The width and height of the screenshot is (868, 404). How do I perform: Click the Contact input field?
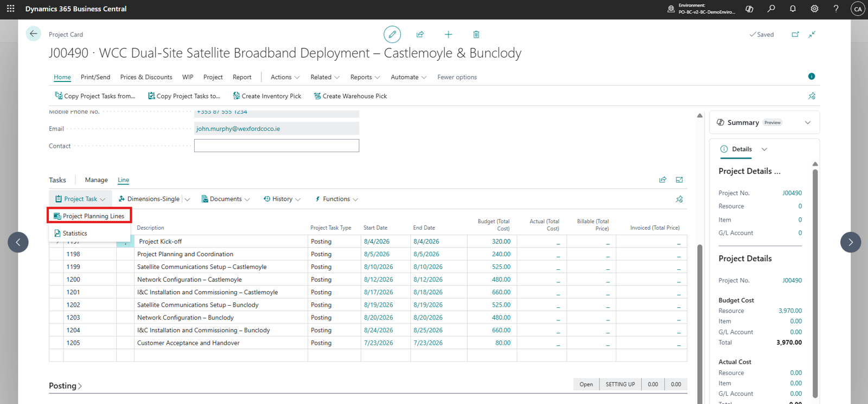277,146
